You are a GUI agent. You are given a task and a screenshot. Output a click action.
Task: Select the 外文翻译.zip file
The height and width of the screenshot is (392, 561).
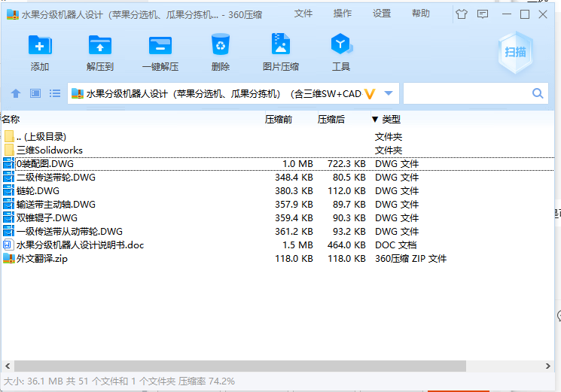[x=278, y=259]
